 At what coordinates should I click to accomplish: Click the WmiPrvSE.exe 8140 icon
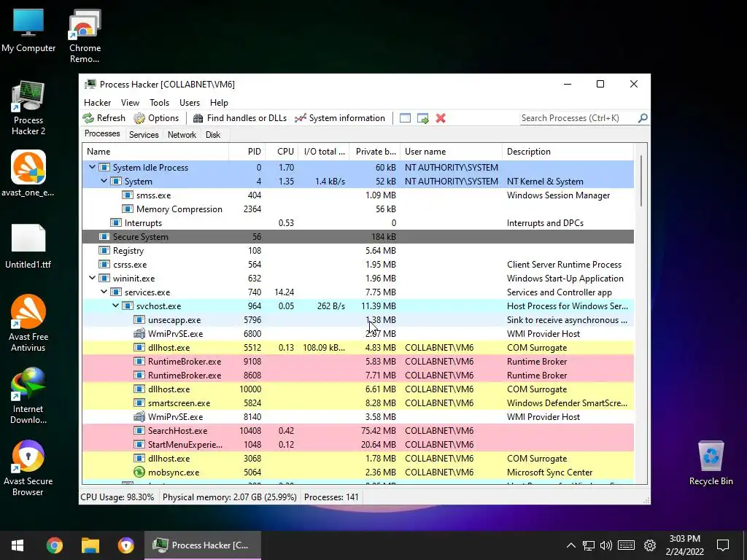[x=139, y=416]
